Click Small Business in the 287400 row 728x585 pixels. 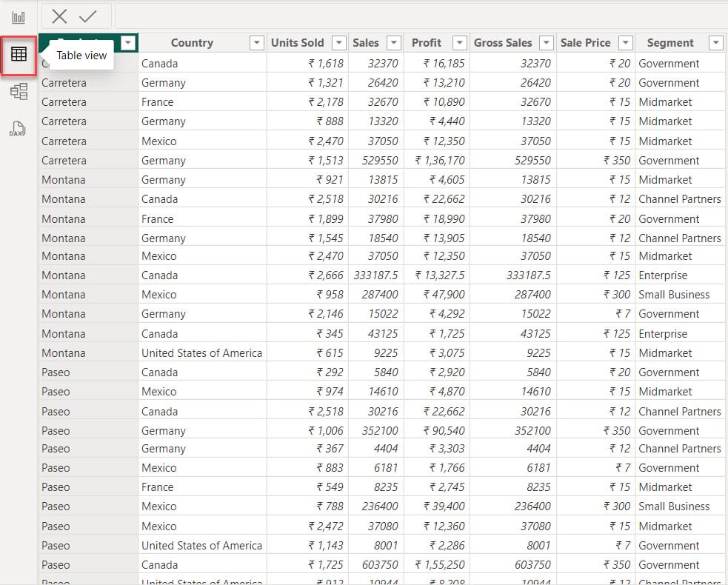coord(674,295)
